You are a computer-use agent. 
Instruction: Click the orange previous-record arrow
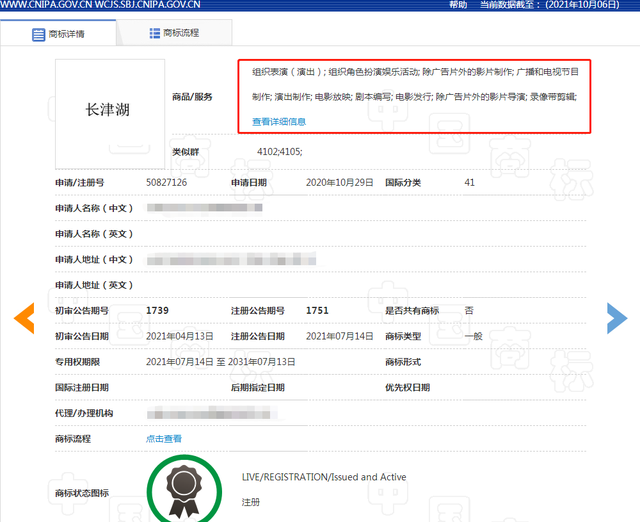coord(23,317)
